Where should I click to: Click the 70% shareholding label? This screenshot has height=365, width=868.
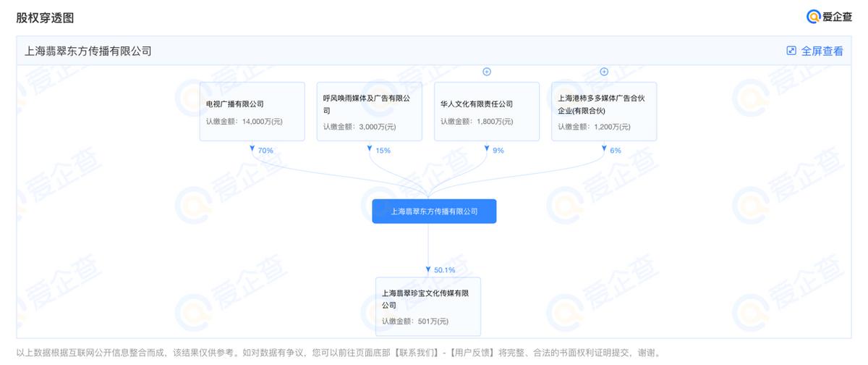point(265,151)
